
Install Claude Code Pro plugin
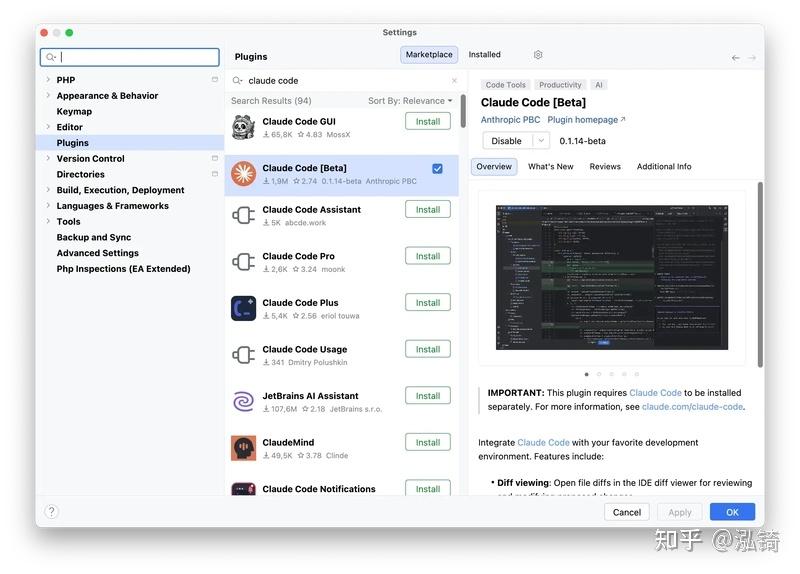[428, 256]
